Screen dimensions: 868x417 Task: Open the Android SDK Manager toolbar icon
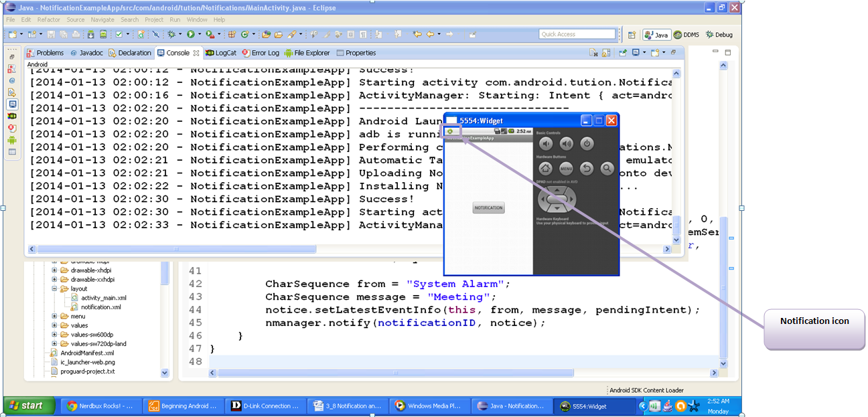click(x=91, y=34)
